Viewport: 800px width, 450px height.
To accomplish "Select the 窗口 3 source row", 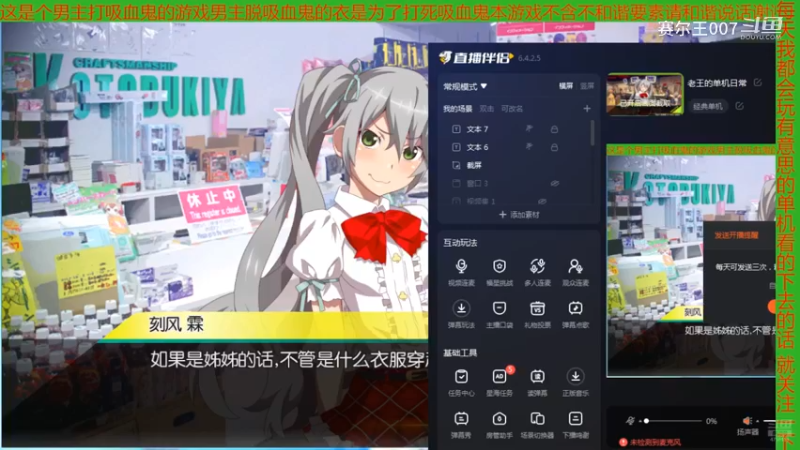I will pos(517,183).
